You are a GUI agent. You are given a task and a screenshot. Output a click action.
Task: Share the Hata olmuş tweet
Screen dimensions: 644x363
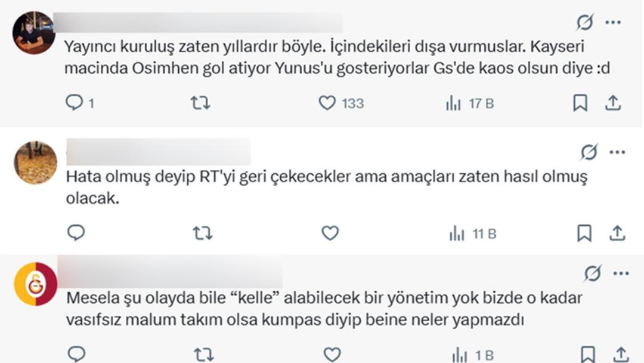tap(617, 233)
